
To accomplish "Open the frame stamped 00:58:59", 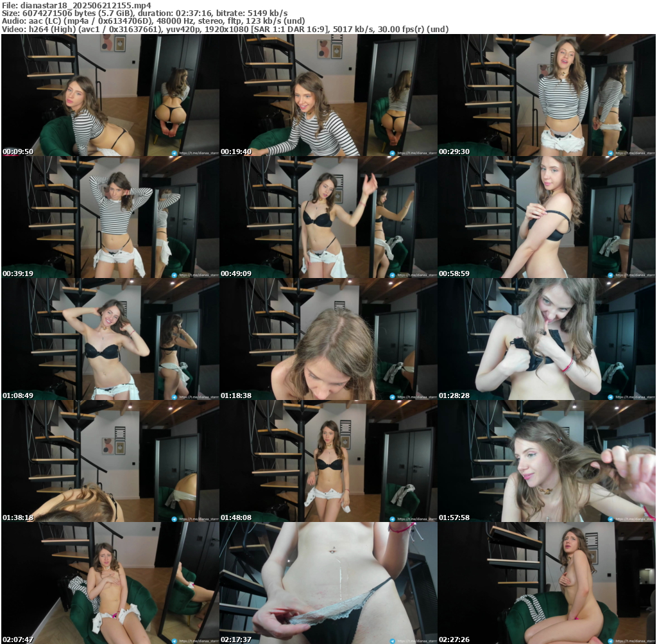I will pos(546,217).
